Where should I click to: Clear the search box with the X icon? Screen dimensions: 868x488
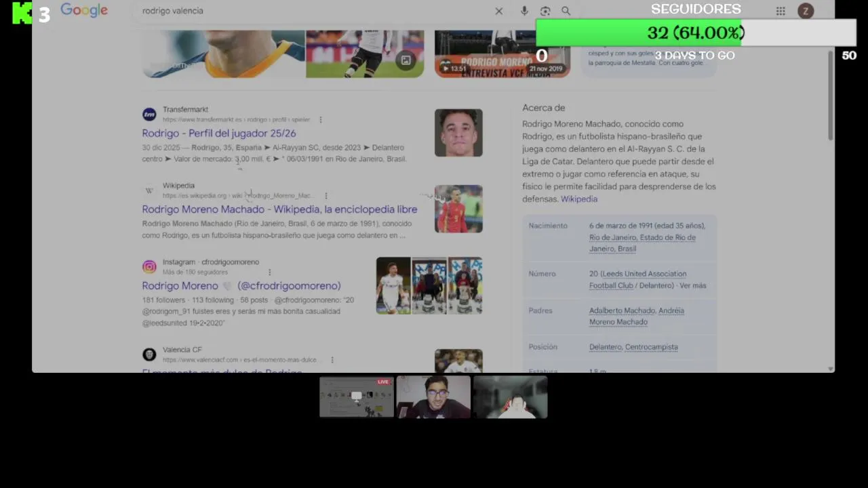499,11
